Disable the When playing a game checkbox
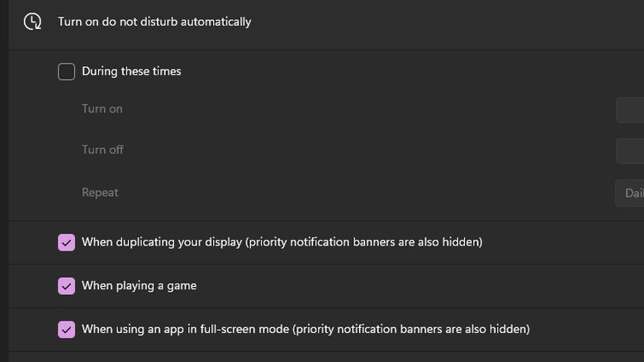This screenshot has width=644, height=362. 67,286
